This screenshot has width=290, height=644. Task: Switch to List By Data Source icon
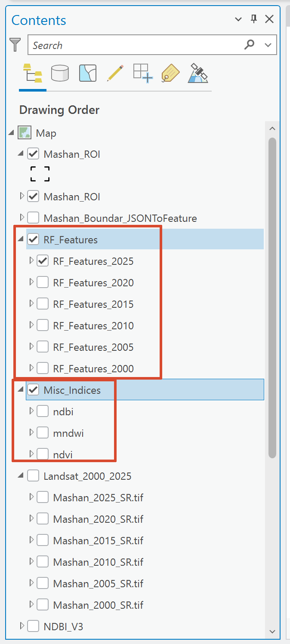tap(60, 73)
